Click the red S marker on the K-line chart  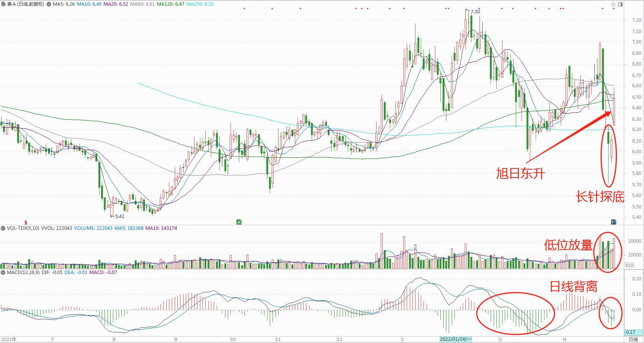(26, 222)
